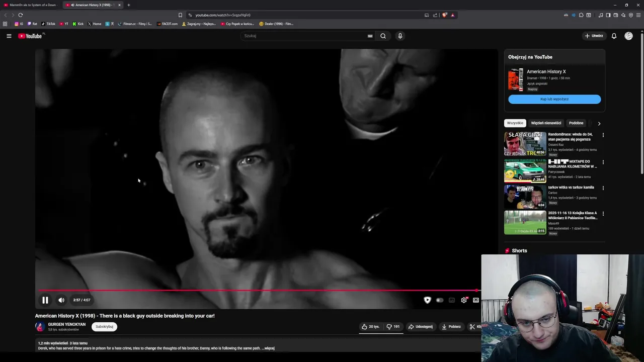Go to YouTube home via logo
The width and height of the screenshot is (644, 362).
[x=30, y=36]
